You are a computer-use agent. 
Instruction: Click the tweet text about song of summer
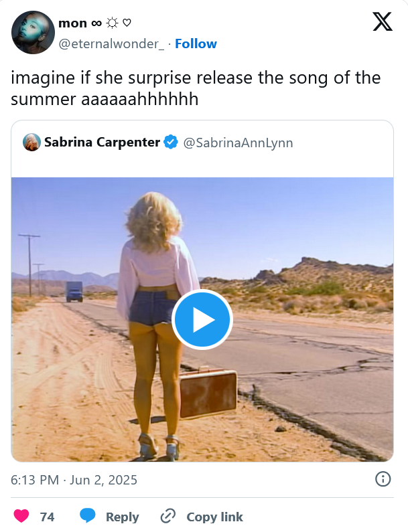point(196,88)
